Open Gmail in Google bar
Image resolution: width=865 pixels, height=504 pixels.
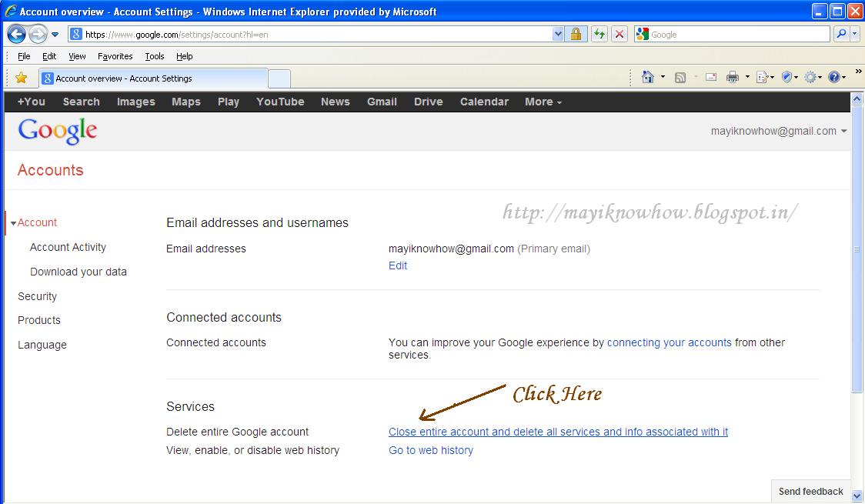click(382, 102)
